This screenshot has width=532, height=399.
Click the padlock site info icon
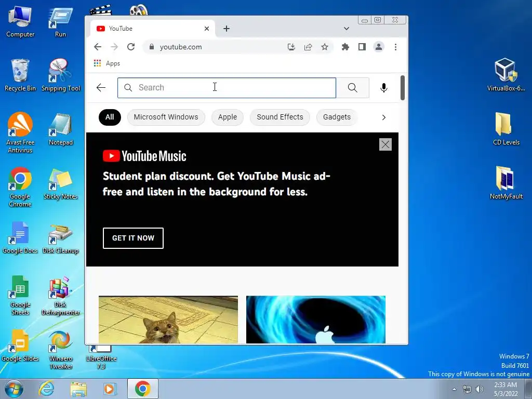coord(152,47)
